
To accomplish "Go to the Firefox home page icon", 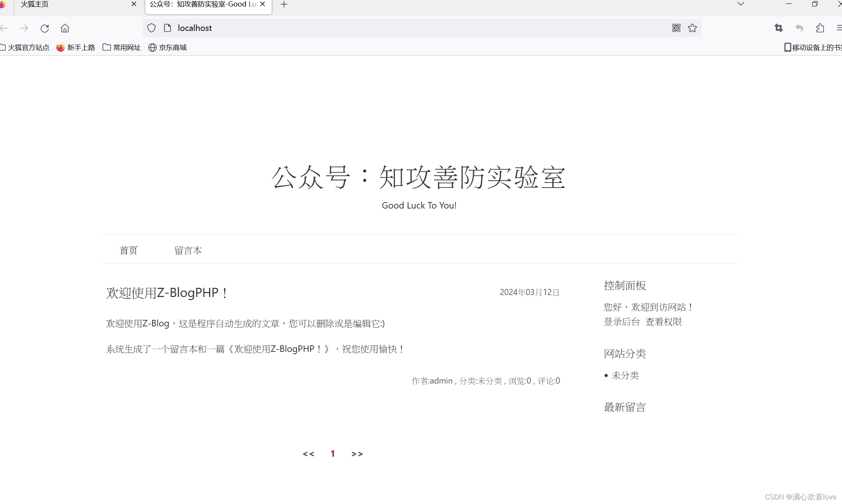I will click(65, 28).
